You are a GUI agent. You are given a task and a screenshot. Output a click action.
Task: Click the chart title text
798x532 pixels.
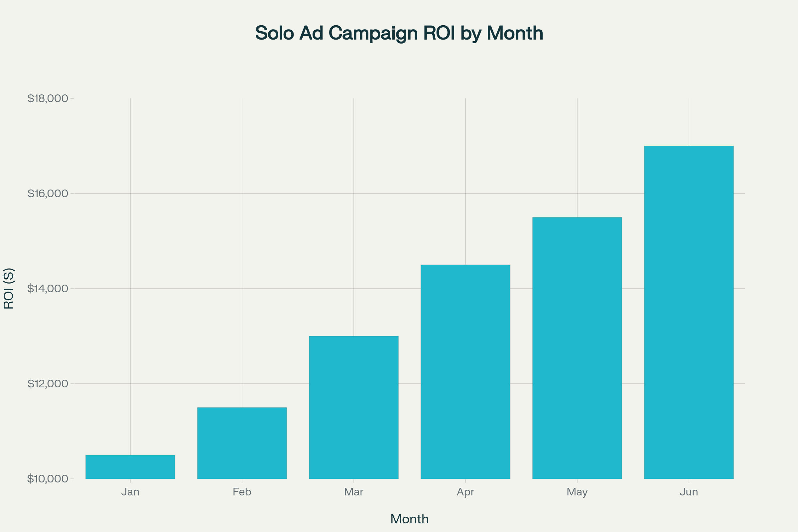(399, 33)
